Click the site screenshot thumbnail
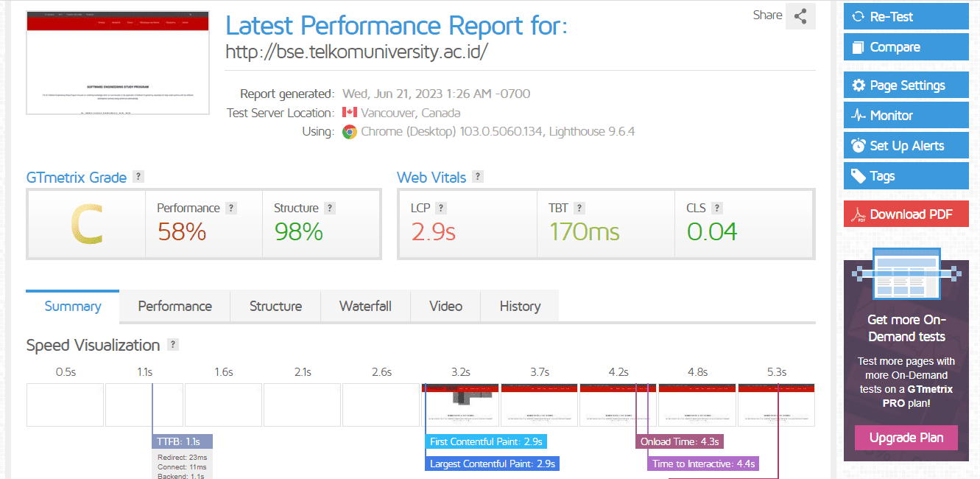The image size is (980, 479). [118, 63]
